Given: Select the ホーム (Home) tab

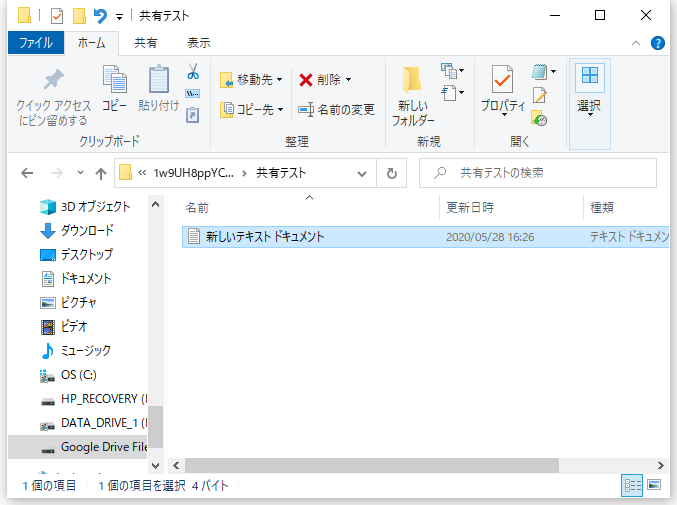Looking at the screenshot, I should pyautogui.click(x=91, y=43).
